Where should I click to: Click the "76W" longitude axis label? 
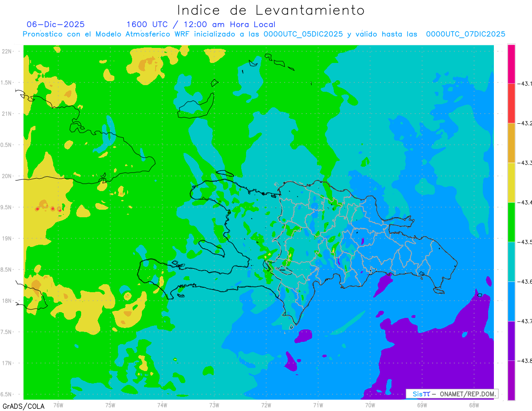click(x=58, y=404)
